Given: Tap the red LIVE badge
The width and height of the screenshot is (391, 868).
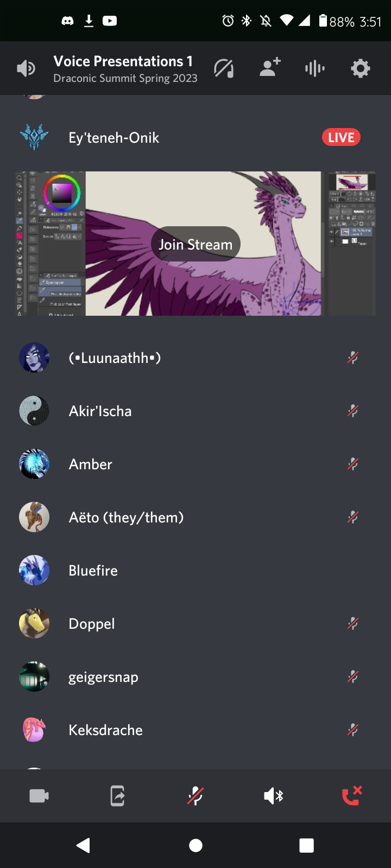Looking at the screenshot, I should coord(341,137).
